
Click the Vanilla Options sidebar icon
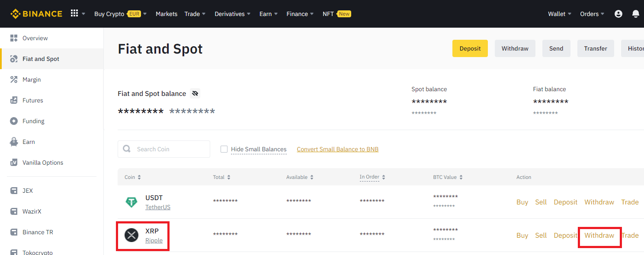tap(14, 163)
